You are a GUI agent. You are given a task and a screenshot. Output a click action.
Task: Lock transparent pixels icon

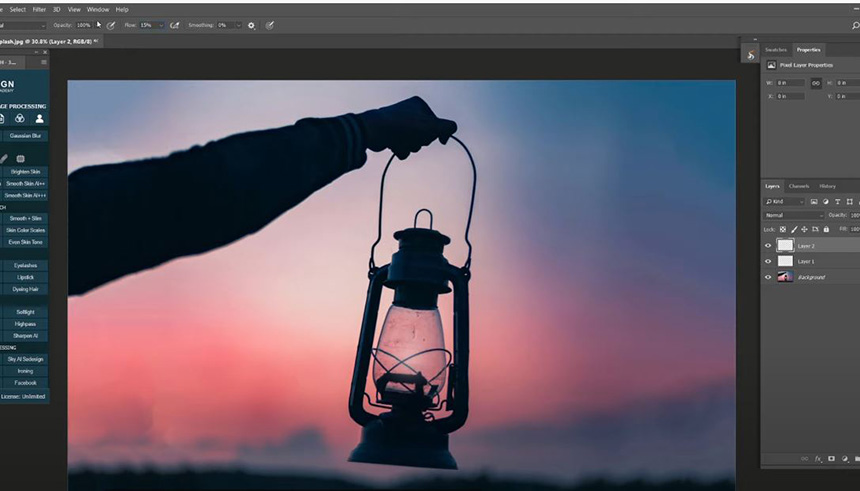pyautogui.click(x=783, y=229)
